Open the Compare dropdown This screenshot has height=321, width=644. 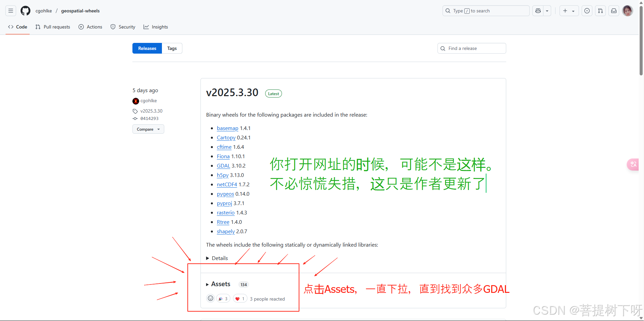pyautogui.click(x=148, y=129)
